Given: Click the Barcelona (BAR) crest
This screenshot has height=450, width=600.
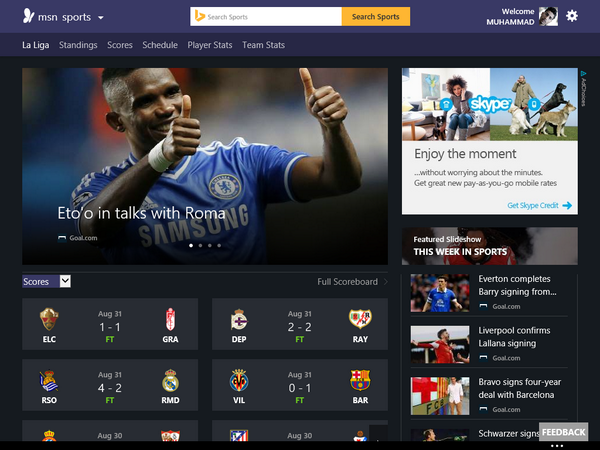Looking at the screenshot, I should [x=360, y=380].
